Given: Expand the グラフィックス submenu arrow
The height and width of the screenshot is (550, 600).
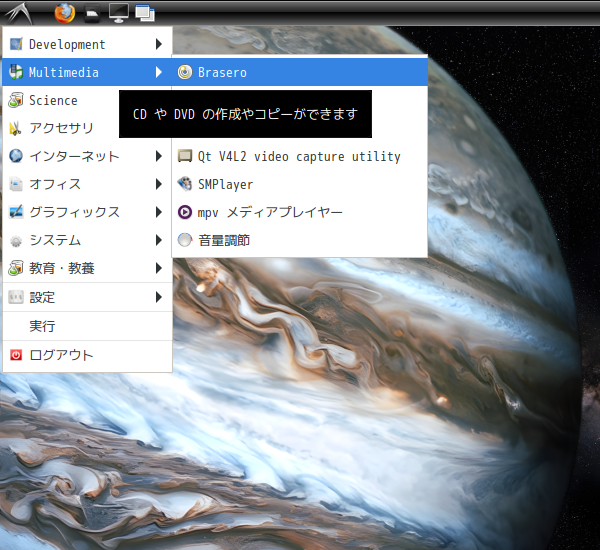Looking at the screenshot, I should click(159, 212).
